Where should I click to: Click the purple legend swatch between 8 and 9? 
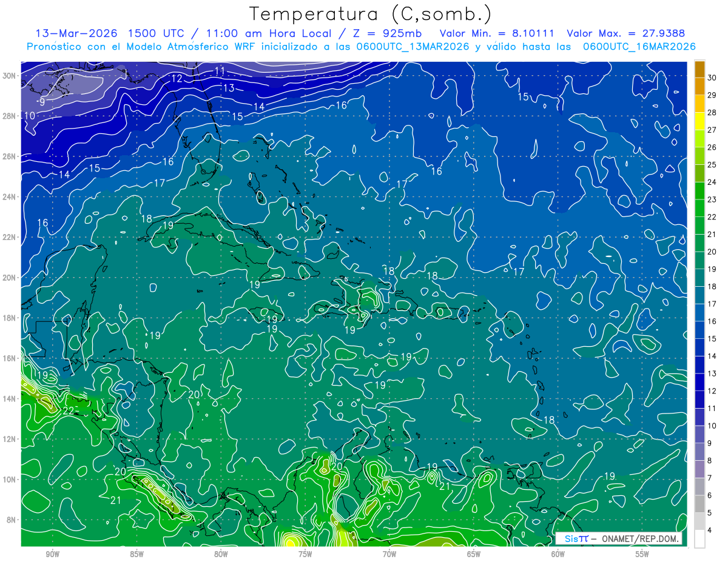coord(699,452)
